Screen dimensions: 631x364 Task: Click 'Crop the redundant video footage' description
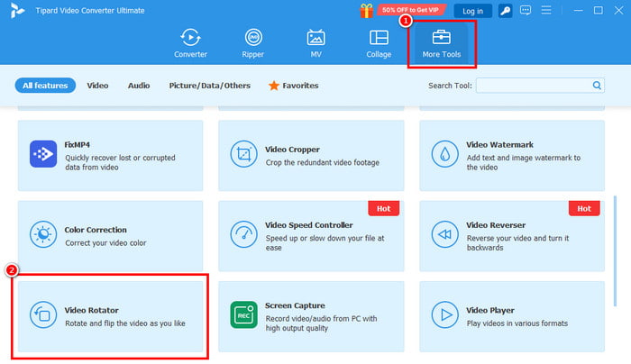click(323, 162)
